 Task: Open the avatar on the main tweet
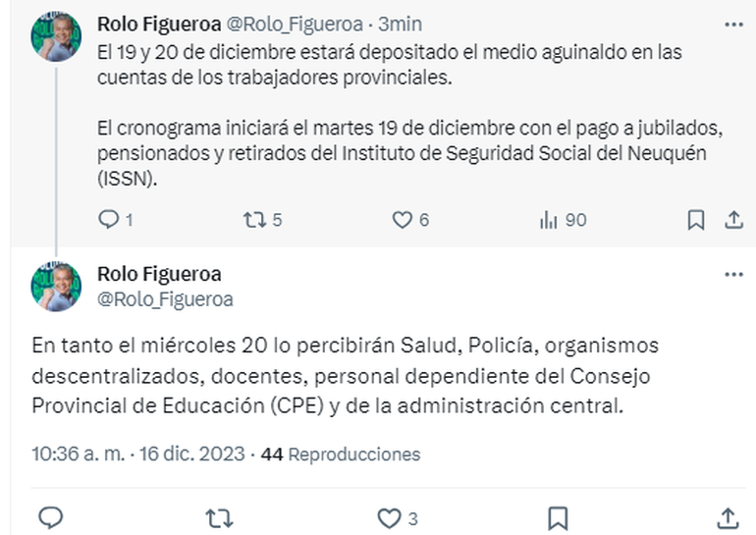click(56, 287)
